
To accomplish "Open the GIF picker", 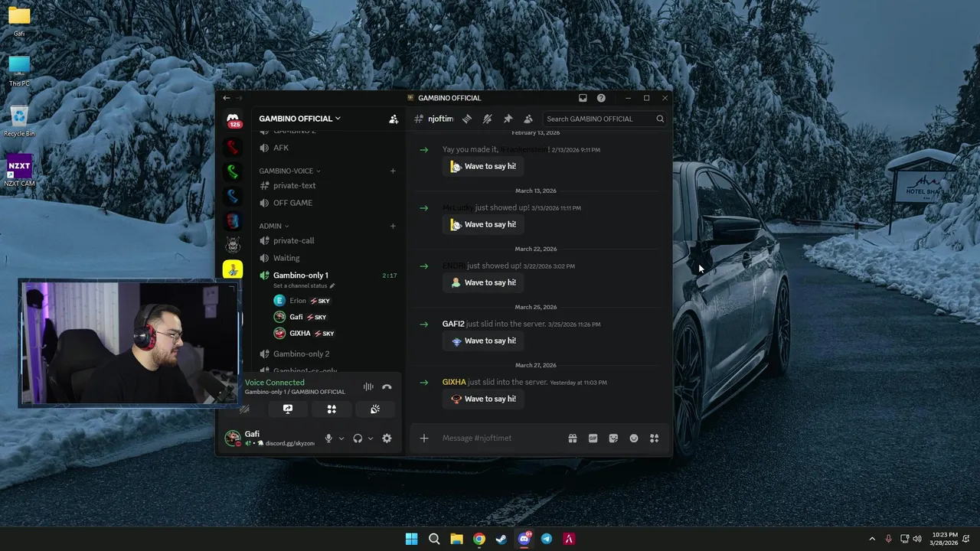I will pos(593,439).
